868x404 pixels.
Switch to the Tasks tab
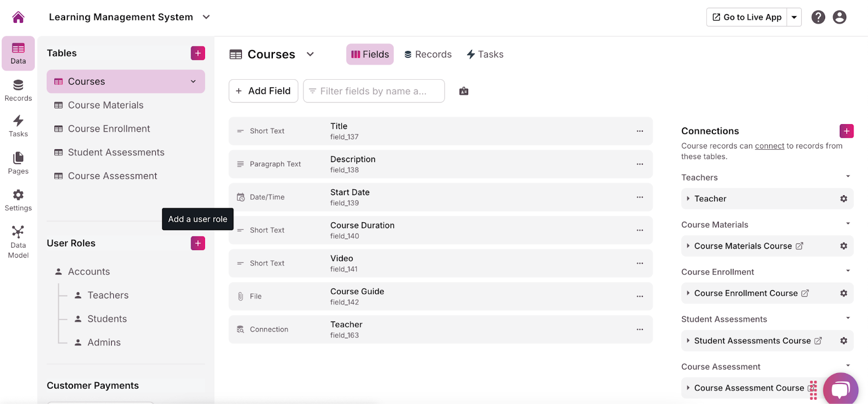(x=485, y=54)
